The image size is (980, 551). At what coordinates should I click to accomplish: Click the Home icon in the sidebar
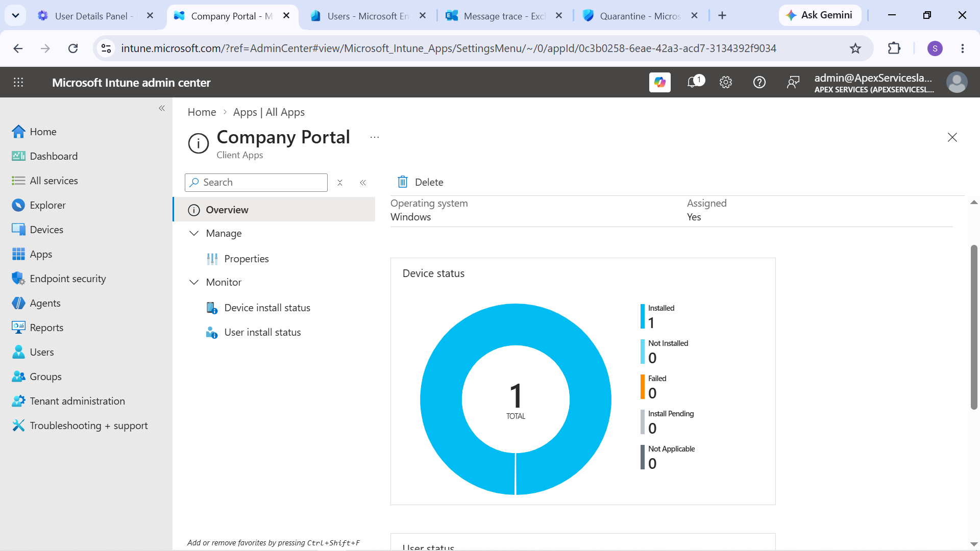[18, 132]
